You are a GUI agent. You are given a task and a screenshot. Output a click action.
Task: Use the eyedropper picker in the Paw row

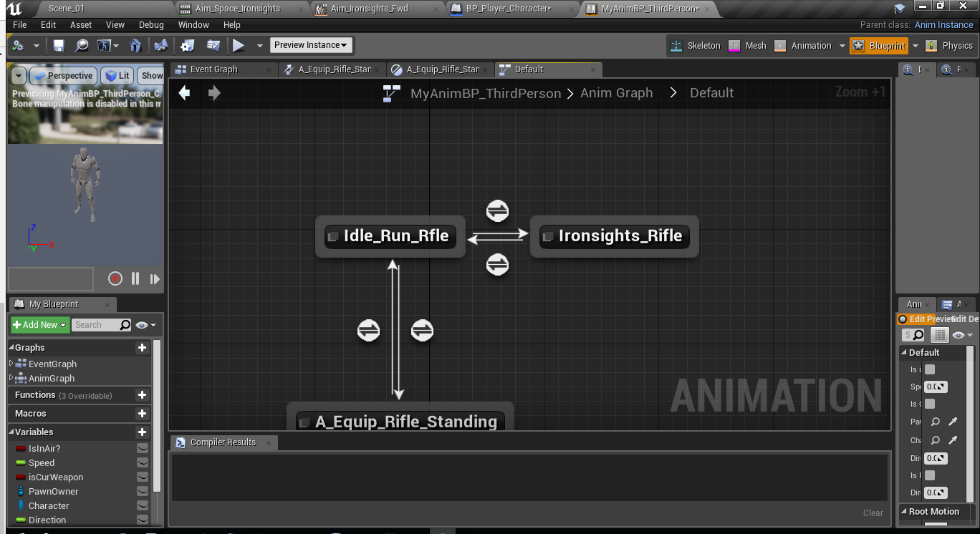point(953,422)
